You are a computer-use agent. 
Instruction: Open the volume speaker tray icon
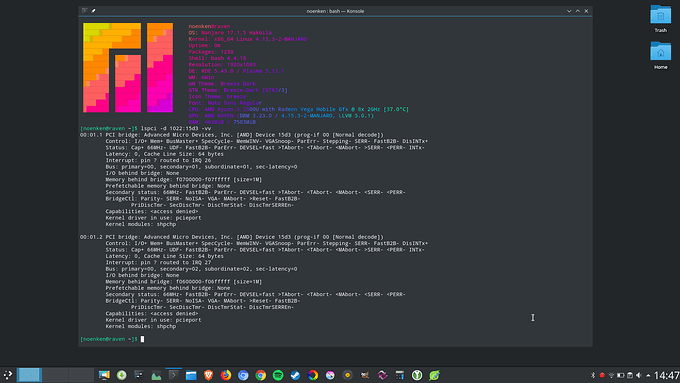point(638,375)
